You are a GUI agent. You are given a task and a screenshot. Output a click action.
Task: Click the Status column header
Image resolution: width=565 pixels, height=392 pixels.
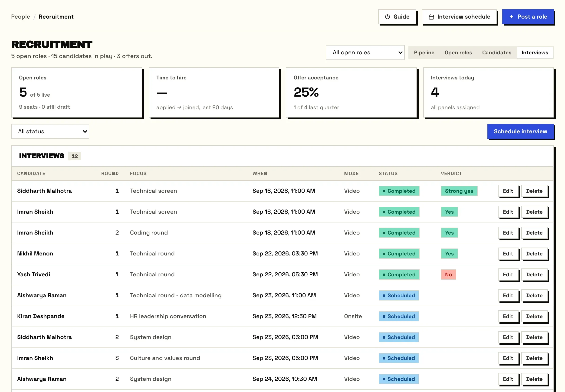pyautogui.click(x=388, y=173)
